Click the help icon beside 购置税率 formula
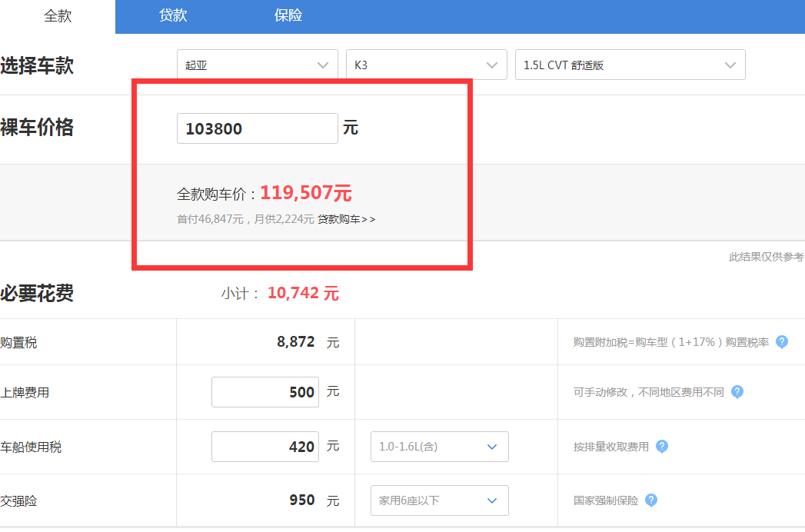This screenshot has width=805, height=532. click(782, 342)
